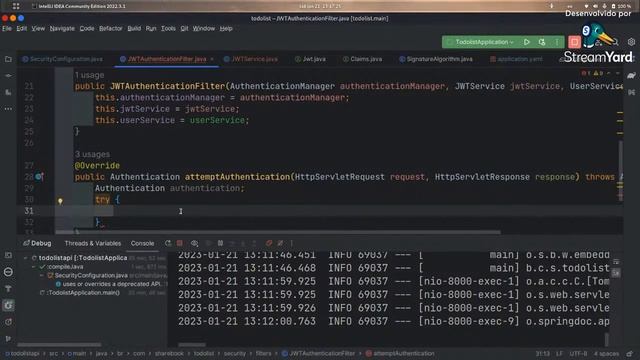
Task: Switch to application.yaml editor tab
Action: [516, 59]
